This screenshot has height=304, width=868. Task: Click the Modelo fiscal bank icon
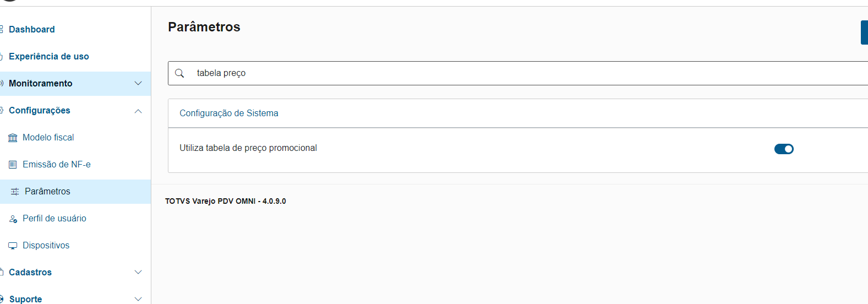tap(13, 138)
